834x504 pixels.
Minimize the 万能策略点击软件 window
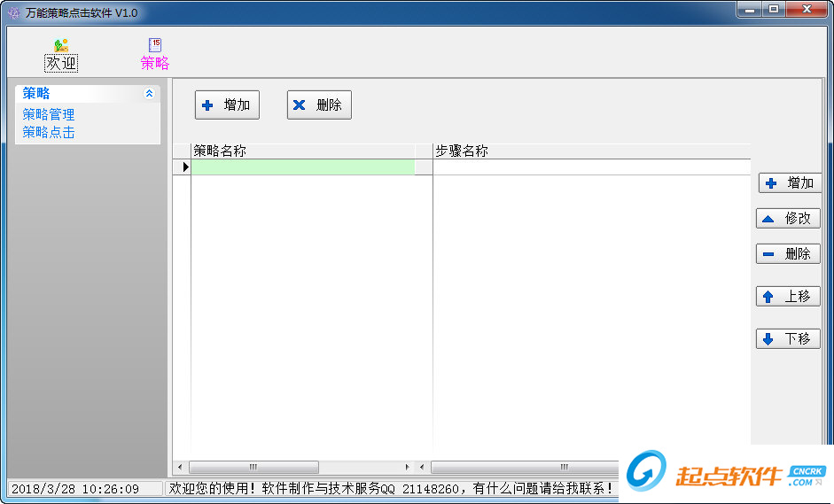tap(750, 10)
